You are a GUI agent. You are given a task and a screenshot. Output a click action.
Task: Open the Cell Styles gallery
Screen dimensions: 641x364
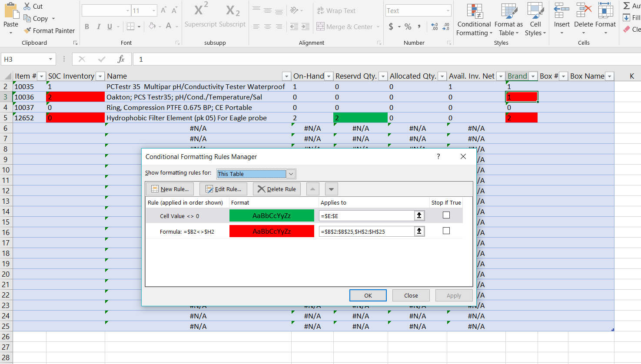click(535, 20)
